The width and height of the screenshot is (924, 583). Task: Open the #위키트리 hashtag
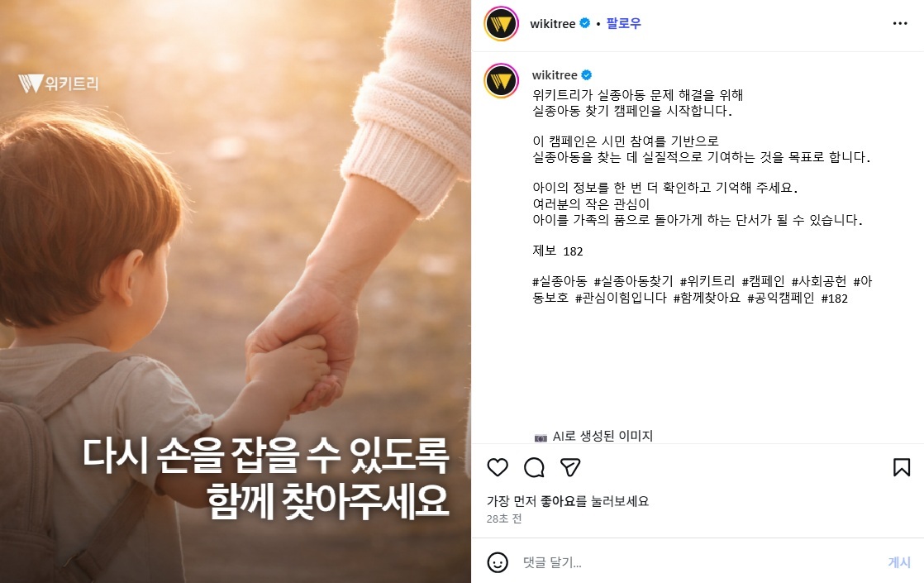click(x=707, y=281)
